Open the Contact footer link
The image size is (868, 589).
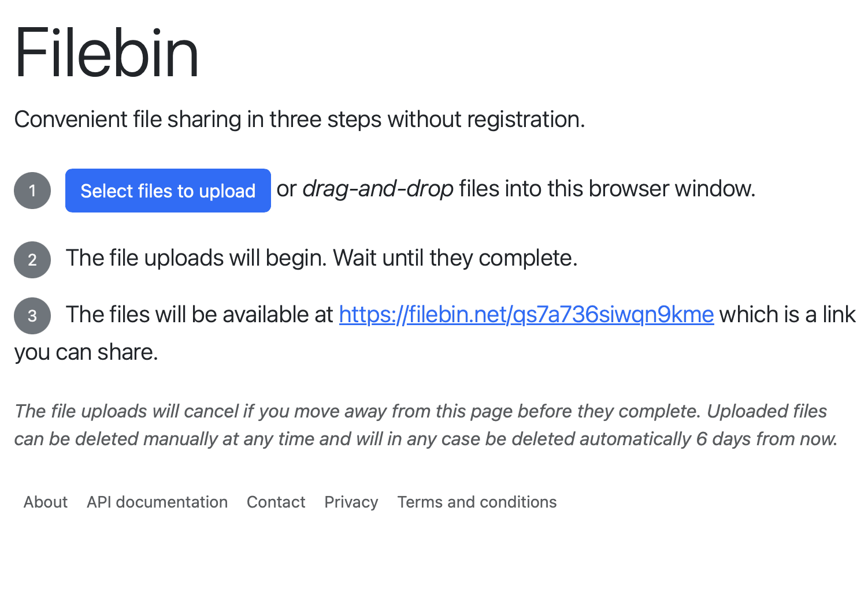(x=276, y=502)
